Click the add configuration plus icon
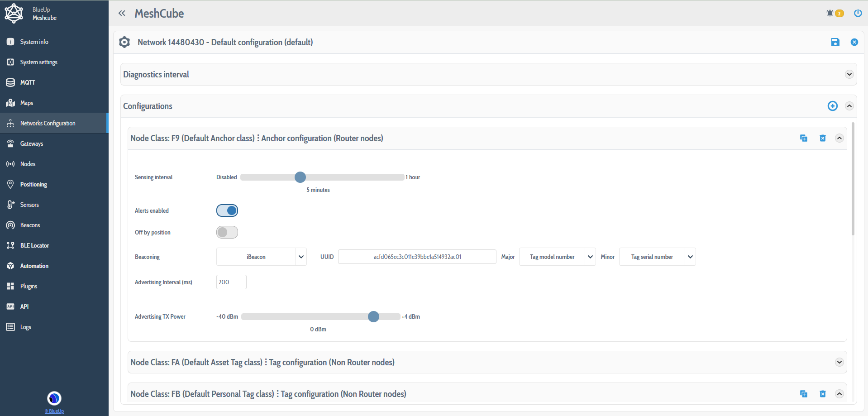 click(832, 106)
